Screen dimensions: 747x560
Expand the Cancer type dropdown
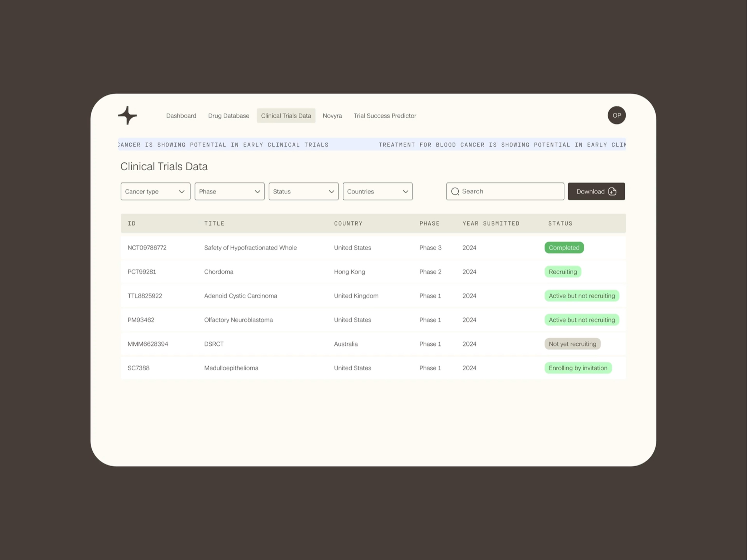pyautogui.click(x=155, y=191)
